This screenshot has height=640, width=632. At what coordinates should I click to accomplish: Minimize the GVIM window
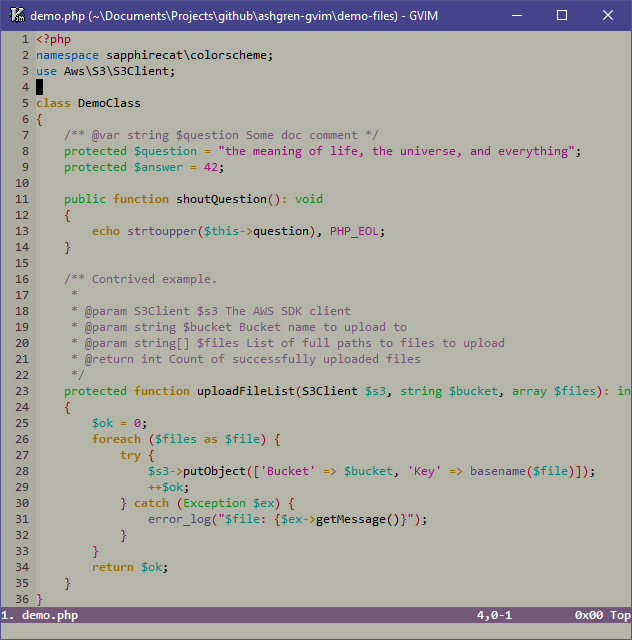(x=517, y=16)
